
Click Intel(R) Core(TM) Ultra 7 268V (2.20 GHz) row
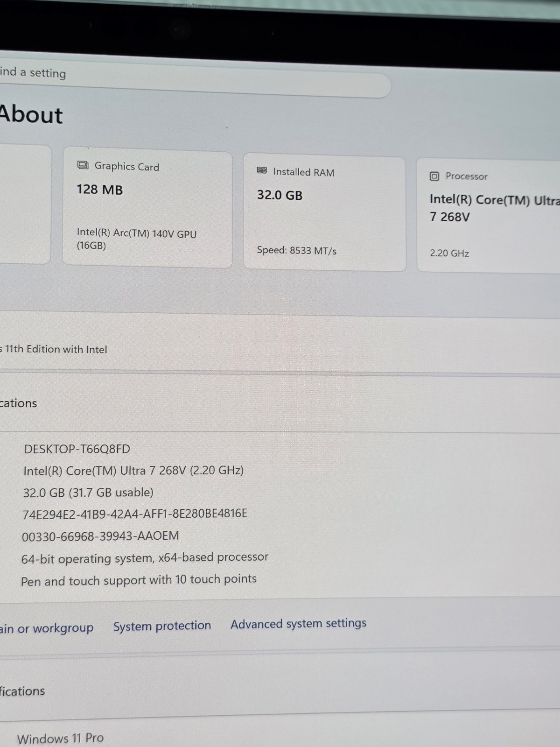tap(133, 471)
